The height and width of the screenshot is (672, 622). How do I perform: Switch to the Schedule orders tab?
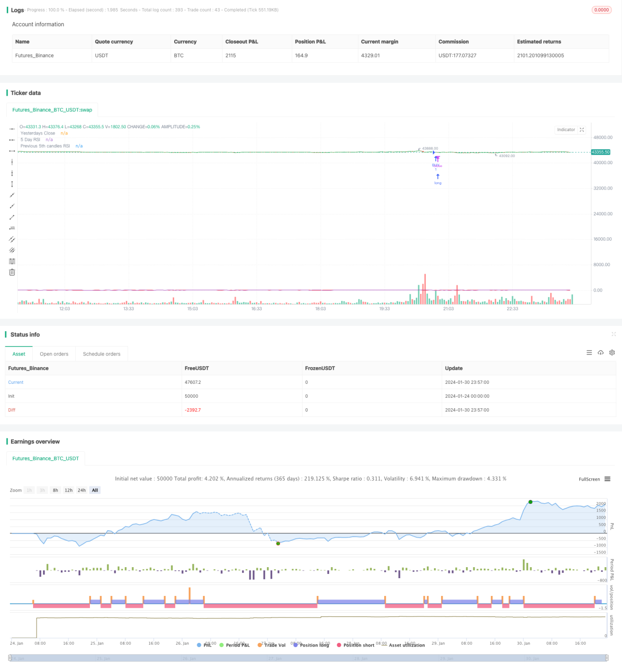pos(101,354)
